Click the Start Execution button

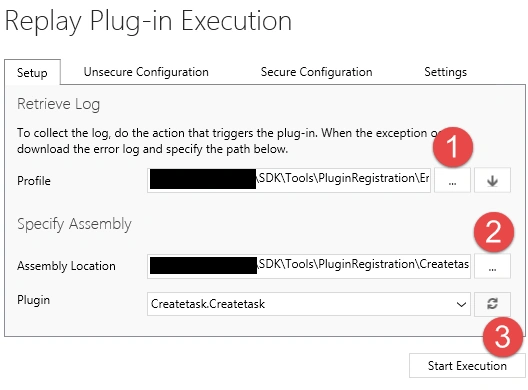[x=467, y=365]
